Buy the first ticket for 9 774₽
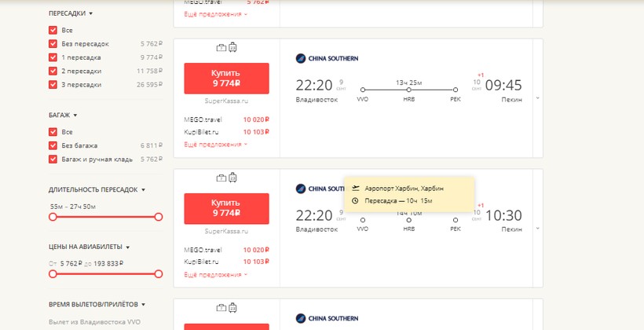 point(226,79)
